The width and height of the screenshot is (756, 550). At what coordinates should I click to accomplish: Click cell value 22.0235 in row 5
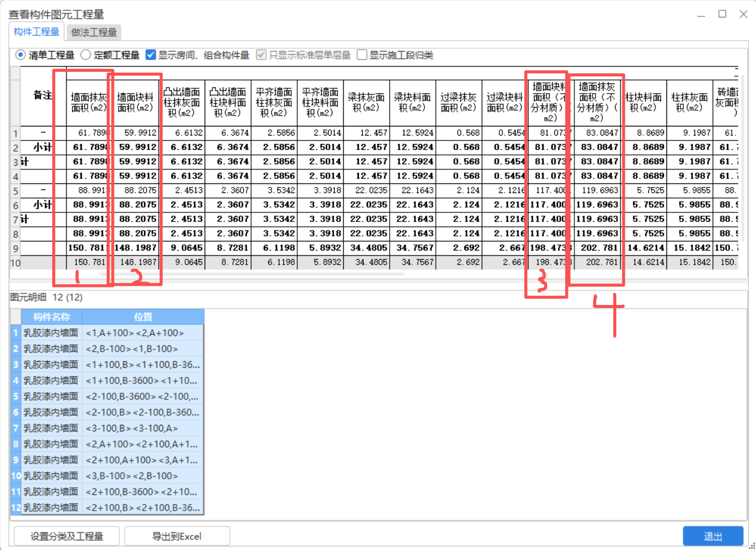[366, 191]
